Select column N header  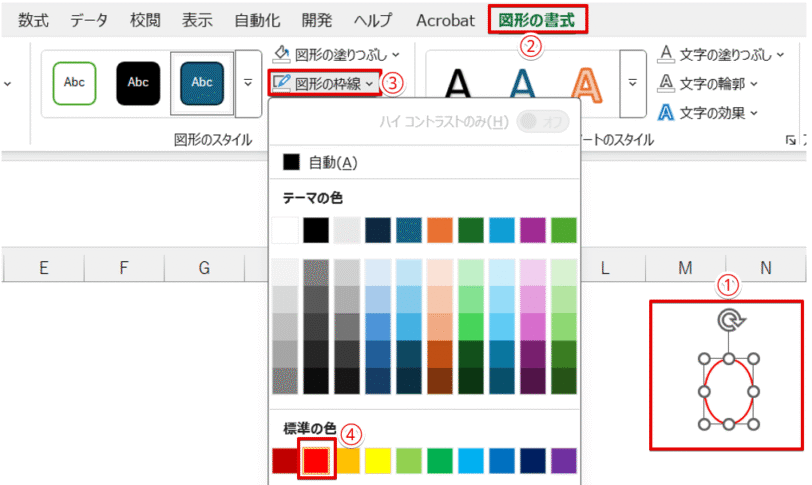click(766, 268)
